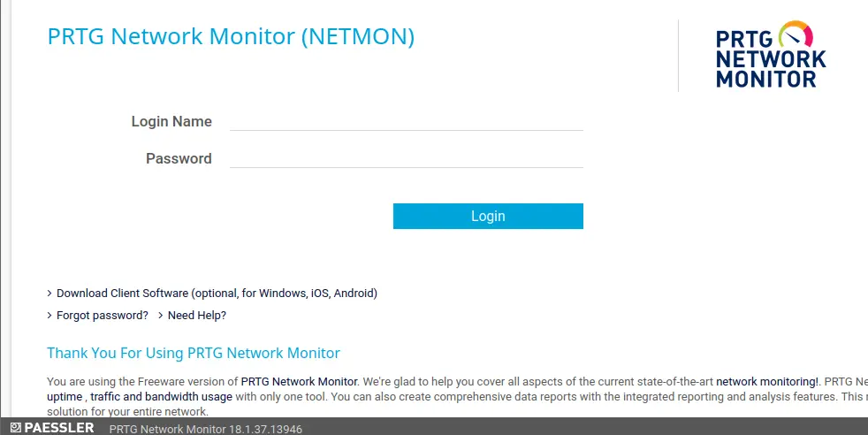The height and width of the screenshot is (435, 868).
Task: Click the chevron beside Need Help
Action: [x=161, y=316]
